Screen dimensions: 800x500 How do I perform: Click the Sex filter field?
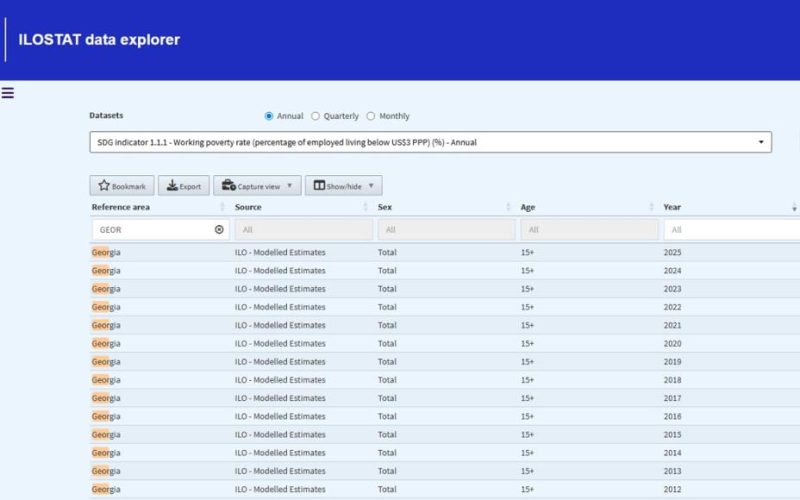446,230
